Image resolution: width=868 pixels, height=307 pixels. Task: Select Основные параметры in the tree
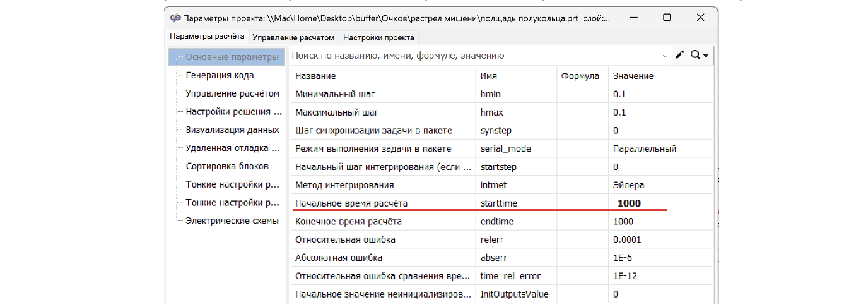(x=232, y=57)
